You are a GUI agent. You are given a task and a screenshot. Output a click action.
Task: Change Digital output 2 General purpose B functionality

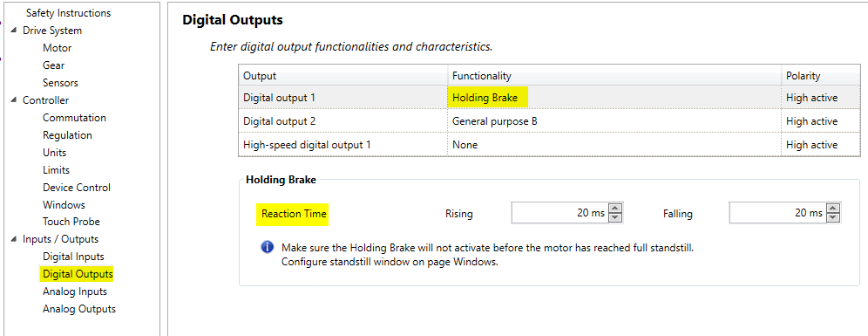point(614,120)
